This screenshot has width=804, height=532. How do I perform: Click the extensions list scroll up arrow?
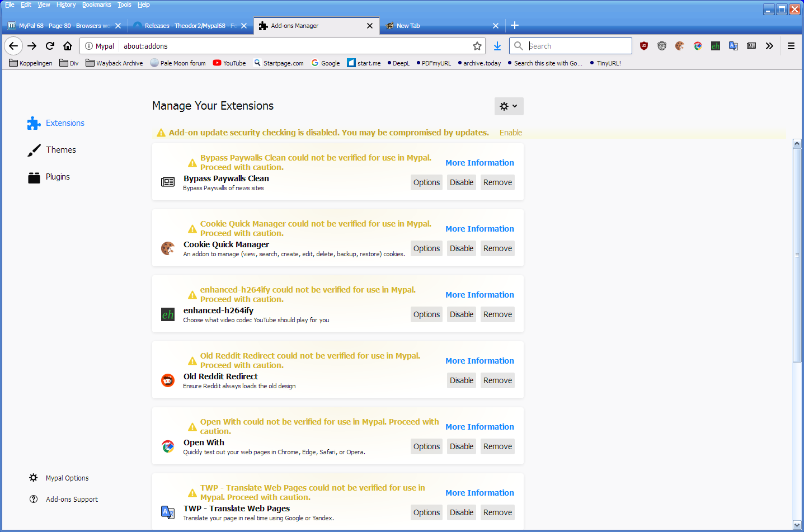point(797,144)
